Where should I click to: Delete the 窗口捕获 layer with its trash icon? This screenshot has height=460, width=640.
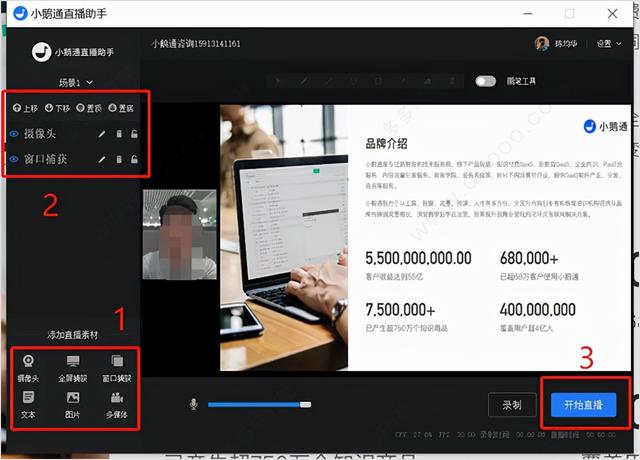119,159
